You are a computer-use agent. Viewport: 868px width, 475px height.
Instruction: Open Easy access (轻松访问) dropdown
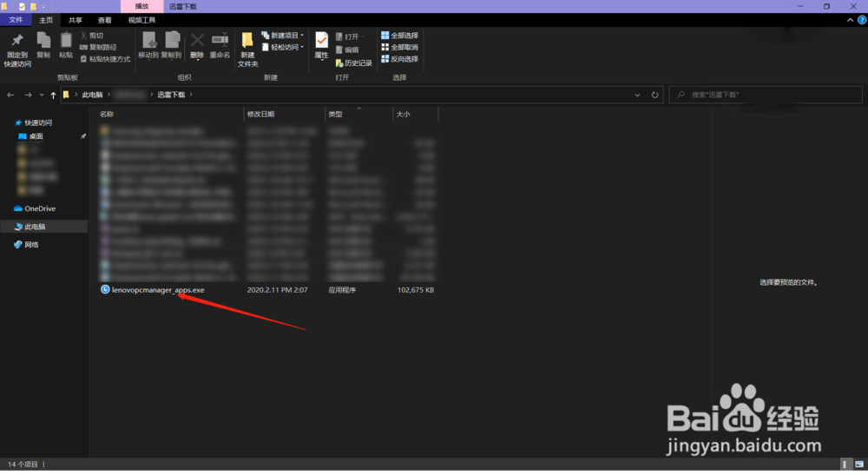coord(283,47)
